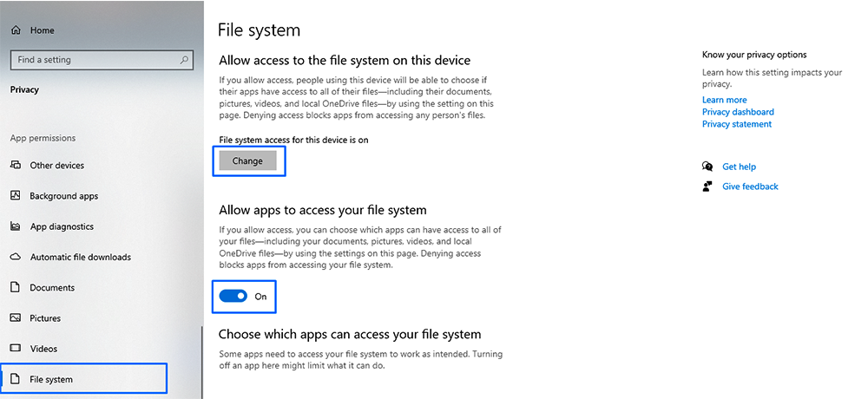The height and width of the screenshot is (399, 868).
Task: Click the File system page icon
Action: (16, 379)
